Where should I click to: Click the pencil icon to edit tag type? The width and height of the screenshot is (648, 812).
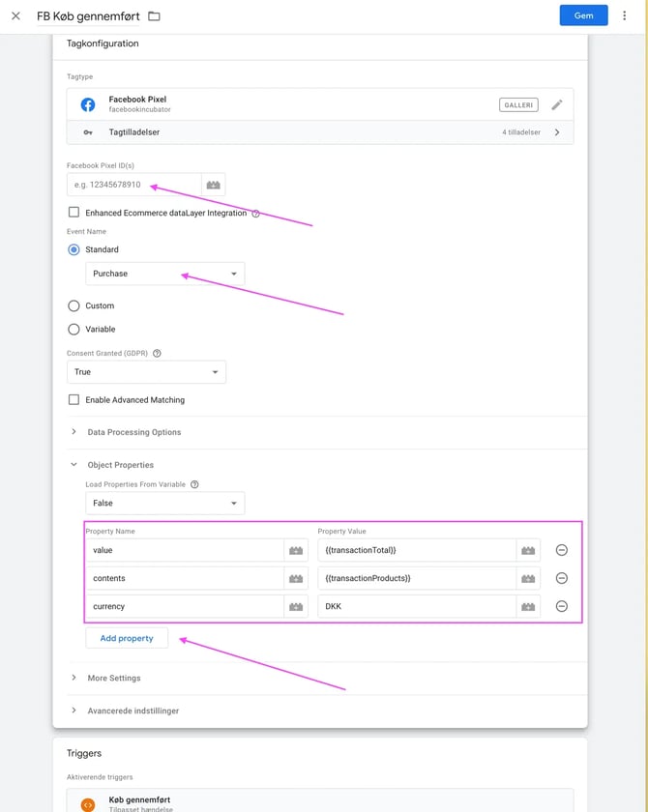click(557, 104)
